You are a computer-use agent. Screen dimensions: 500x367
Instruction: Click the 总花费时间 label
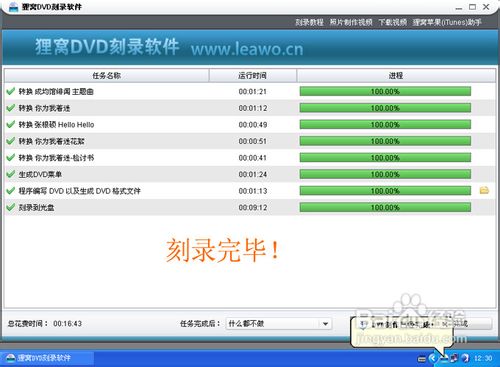(x=27, y=324)
